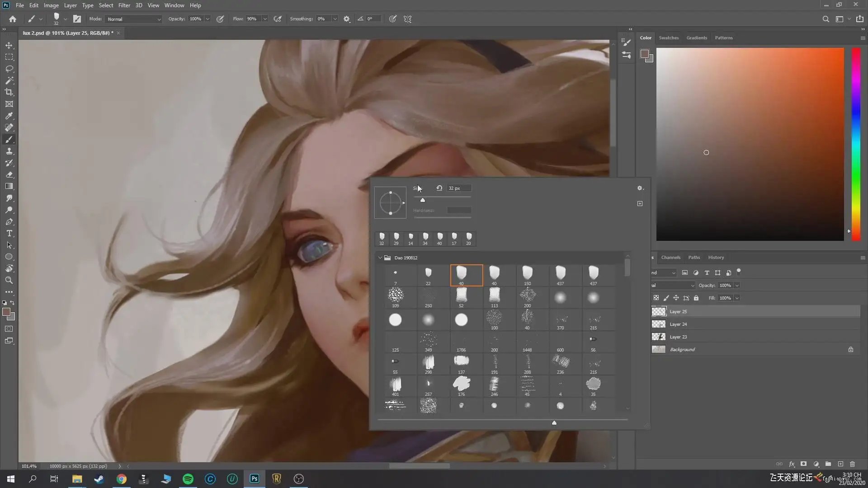Toggle pressure for opacity button
This screenshot has height=488, width=868.
pyautogui.click(x=220, y=19)
